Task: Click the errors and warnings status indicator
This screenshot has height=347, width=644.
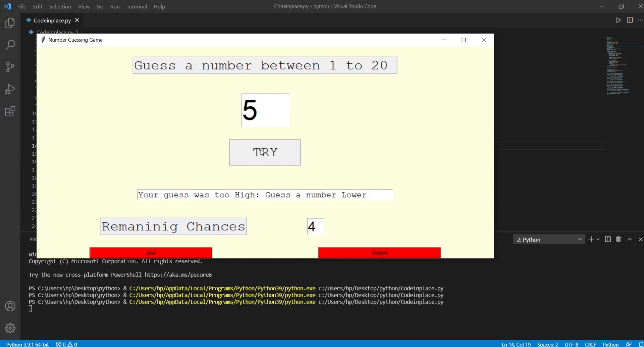Action: 66,344
